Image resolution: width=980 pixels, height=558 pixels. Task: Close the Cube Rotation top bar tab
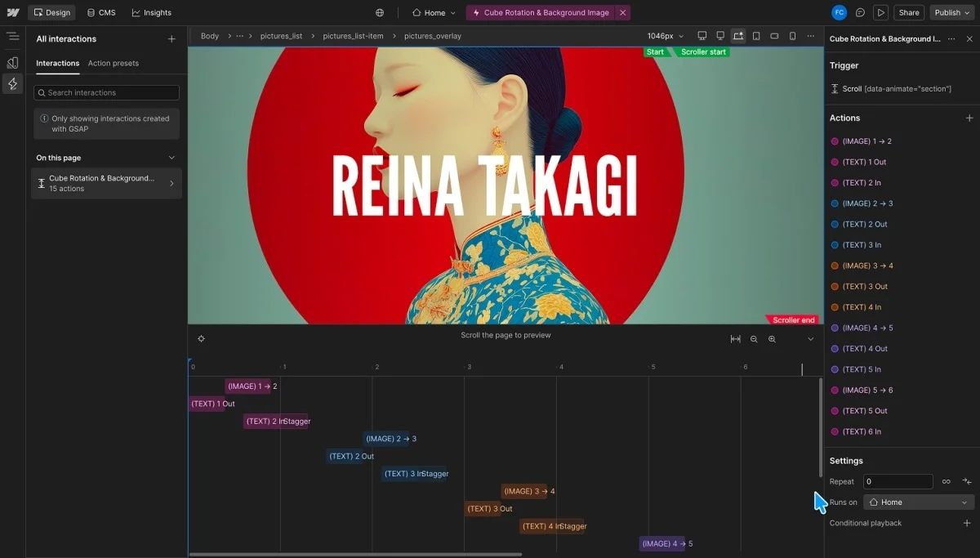tap(622, 12)
